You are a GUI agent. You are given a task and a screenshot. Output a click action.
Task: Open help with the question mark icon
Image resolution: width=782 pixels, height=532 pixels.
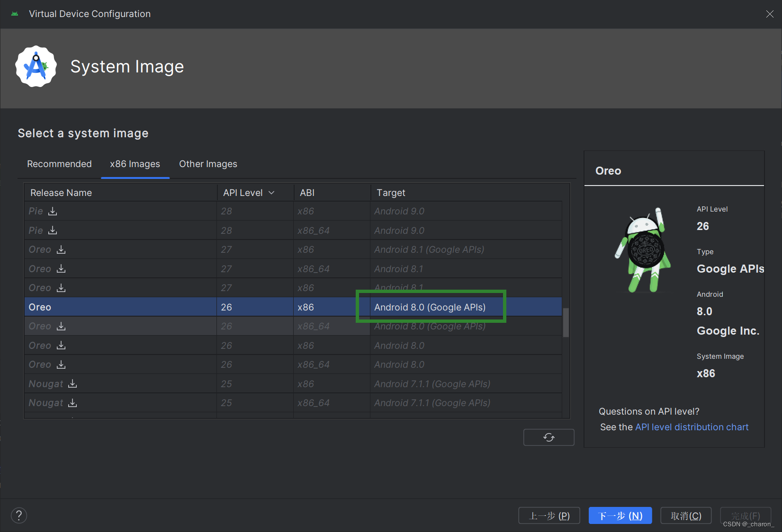coord(19,515)
